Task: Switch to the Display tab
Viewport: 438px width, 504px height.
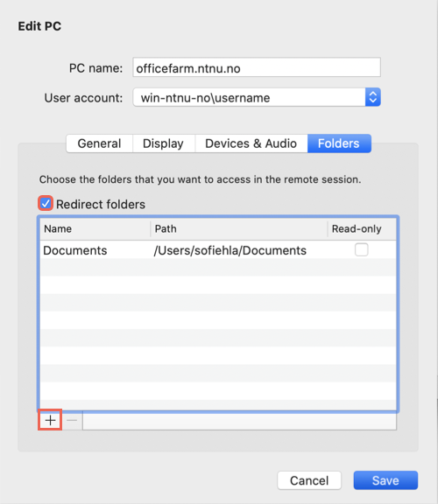Action: [x=163, y=143]
